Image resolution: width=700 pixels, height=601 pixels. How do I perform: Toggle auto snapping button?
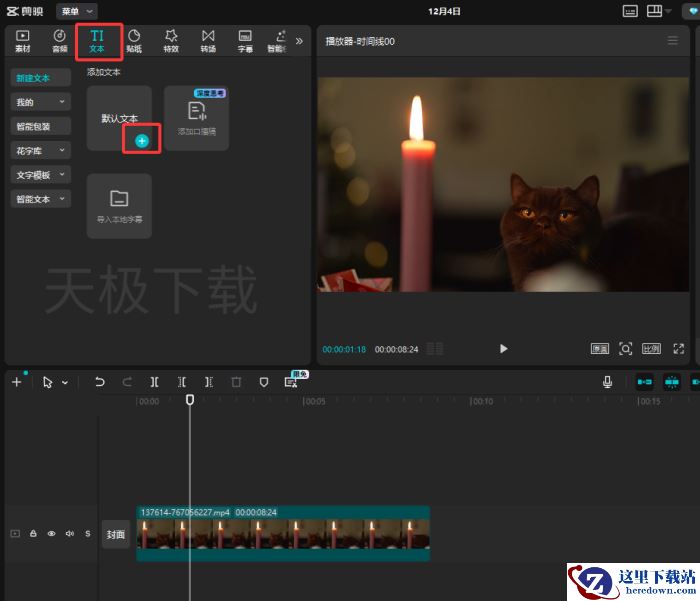pos(672,382)
